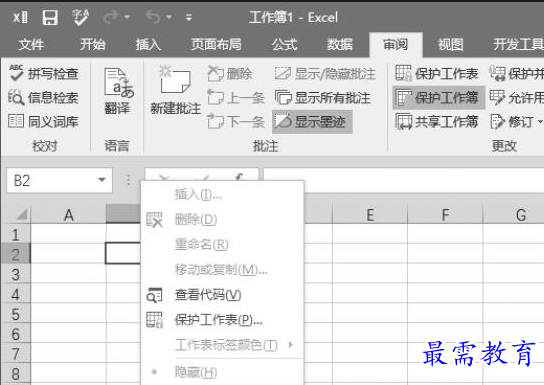This screenshot has width=544, height=385.
Task: Click 新建批注 to add a comment
Action: [x=176, y=90]
